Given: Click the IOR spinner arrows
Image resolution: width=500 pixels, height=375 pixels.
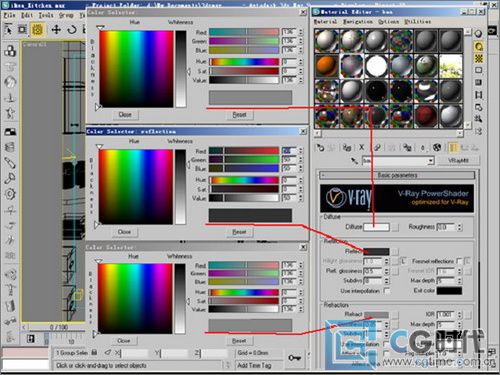Looking at the screenshot, I should click(x=460, y=314).
